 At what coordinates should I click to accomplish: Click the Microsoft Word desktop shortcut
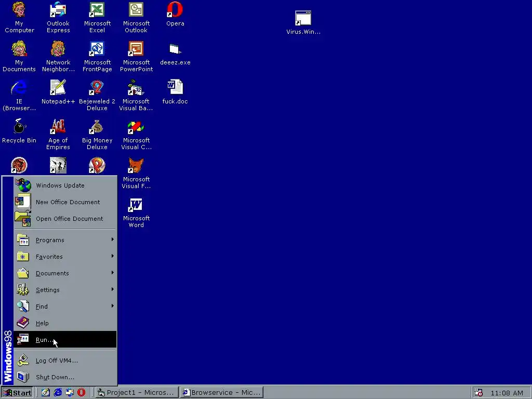coord(136,212)
